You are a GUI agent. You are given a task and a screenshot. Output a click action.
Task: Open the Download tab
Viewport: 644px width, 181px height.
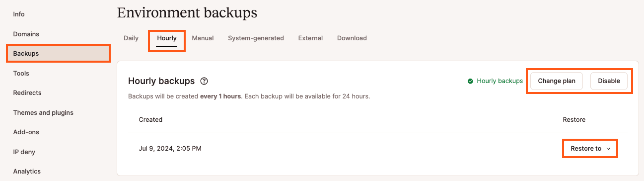pyautogui.click(x=352, y=38)
